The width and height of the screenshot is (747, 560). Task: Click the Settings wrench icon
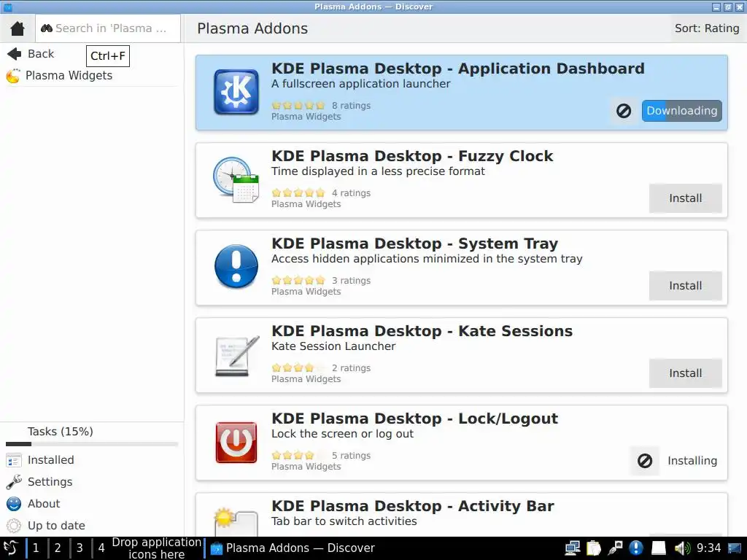(13, 482)
